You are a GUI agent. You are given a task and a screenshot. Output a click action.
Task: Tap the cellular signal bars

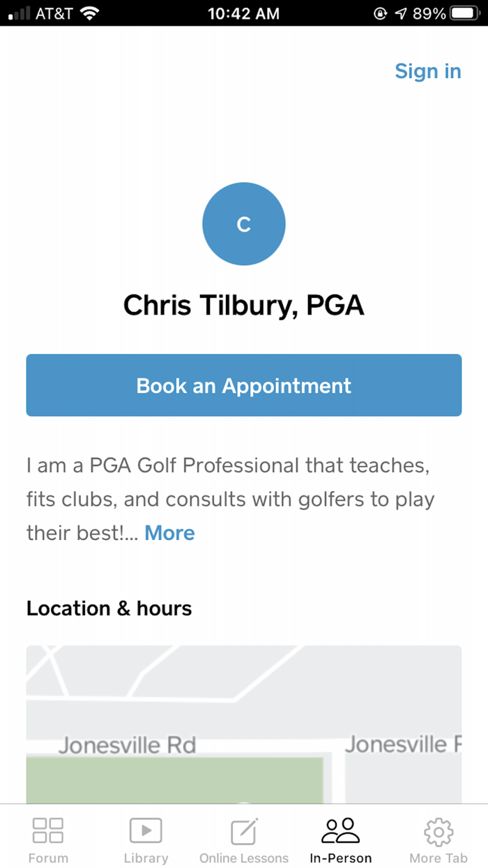17,13
